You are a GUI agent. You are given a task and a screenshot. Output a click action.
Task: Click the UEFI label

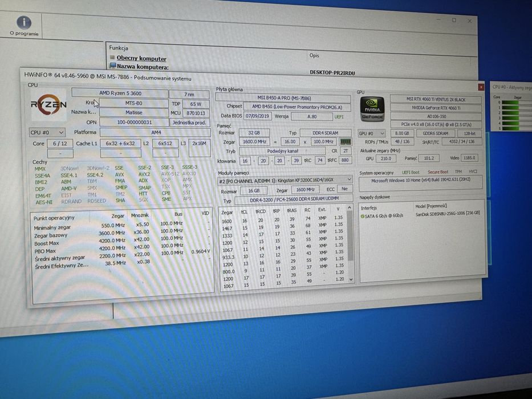(339, 117)
